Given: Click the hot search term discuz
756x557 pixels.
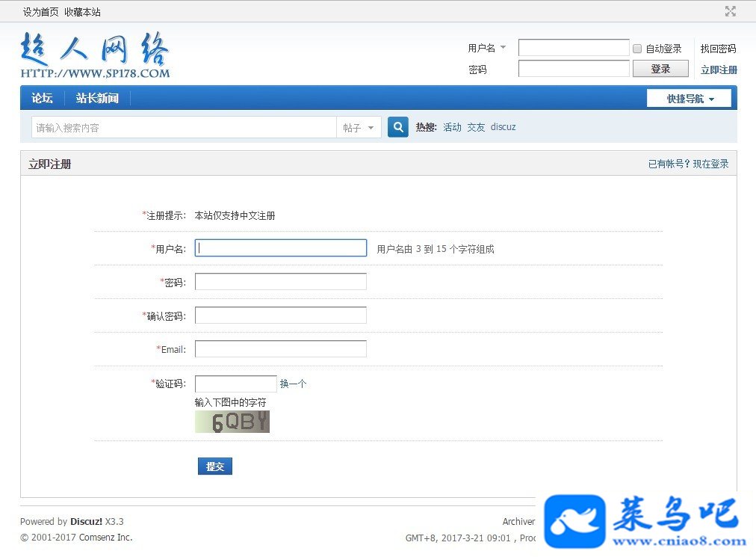Looking at the screenshot, I should pyautogui.click(x=503, y=127).
